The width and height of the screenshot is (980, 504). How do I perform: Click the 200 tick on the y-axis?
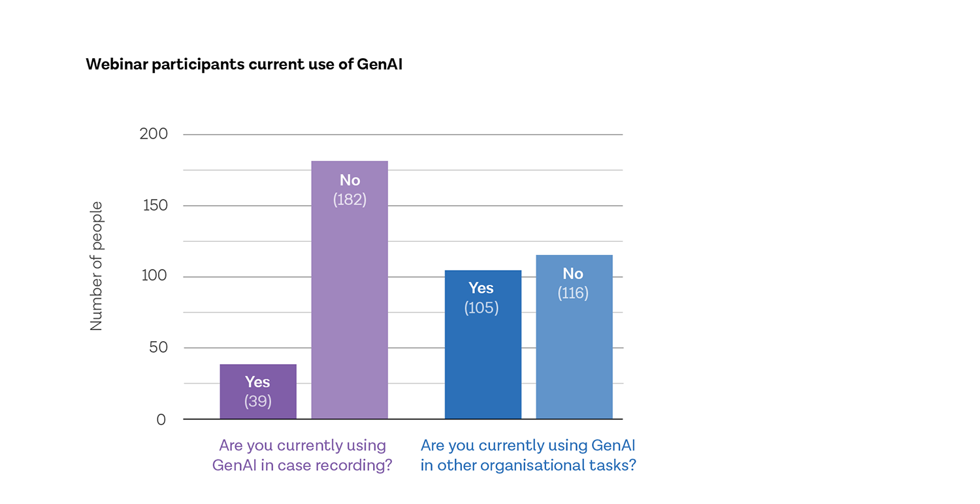coord(154,134)
